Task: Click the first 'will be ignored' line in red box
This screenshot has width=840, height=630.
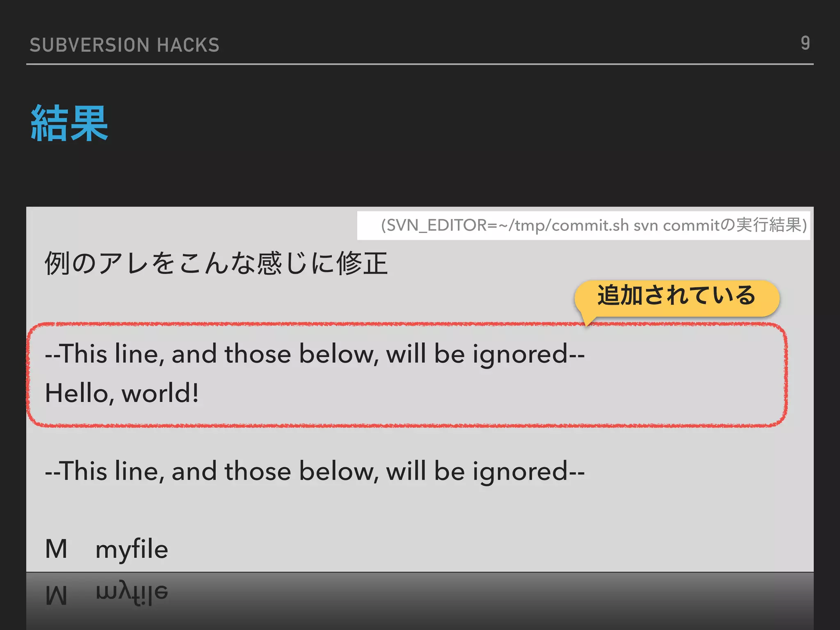Action: tap(315, 354)
